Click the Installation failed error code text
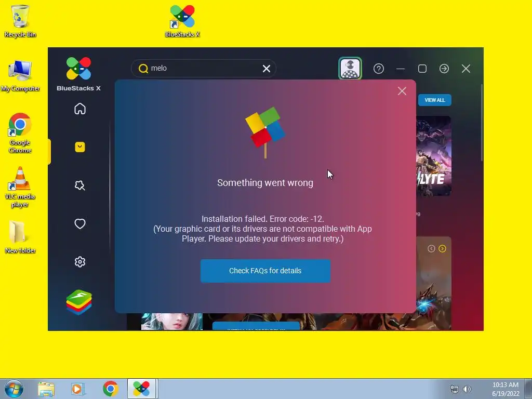This screenshot has height=399, width=532. 263,219
